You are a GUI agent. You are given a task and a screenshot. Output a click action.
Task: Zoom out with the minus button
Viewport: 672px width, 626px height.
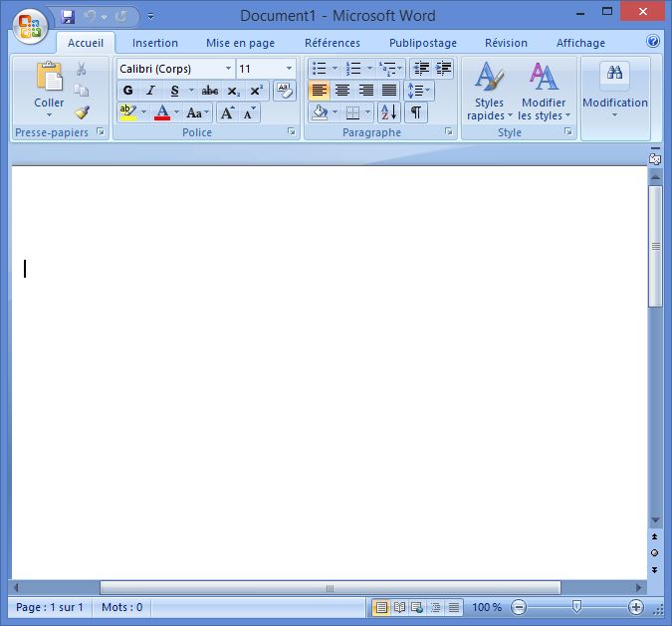[519, 607]
